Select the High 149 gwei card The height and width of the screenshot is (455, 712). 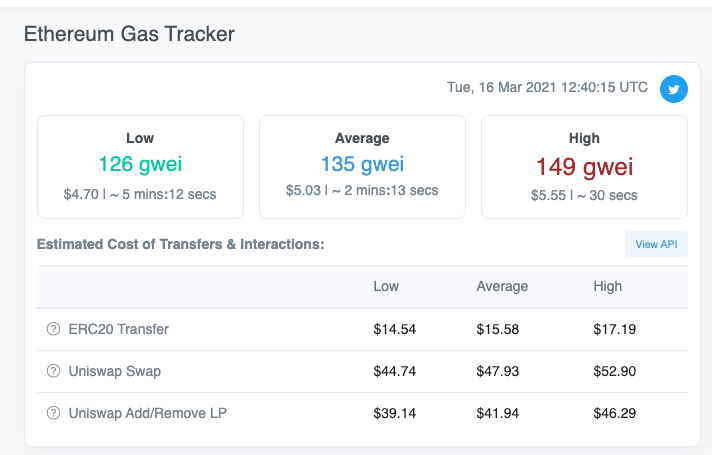pos(584,167)
